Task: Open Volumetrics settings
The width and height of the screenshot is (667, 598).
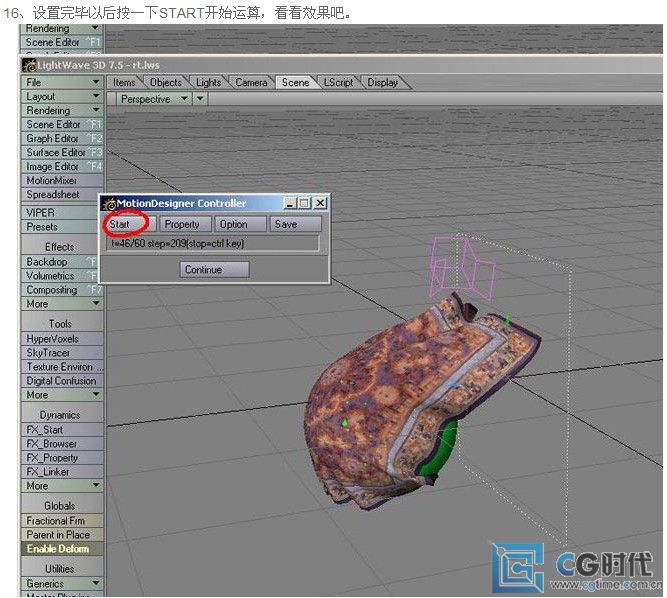Action: tap(60, 276)
